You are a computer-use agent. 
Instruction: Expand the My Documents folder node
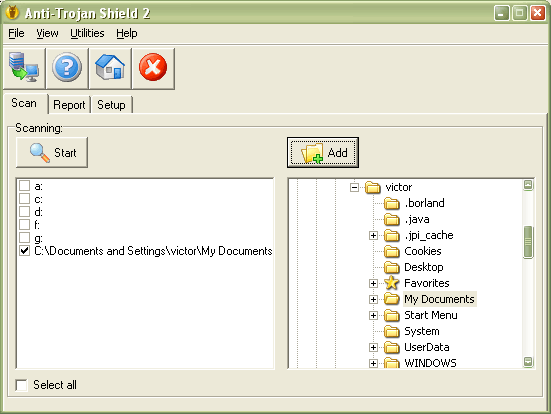coord(373,299)
